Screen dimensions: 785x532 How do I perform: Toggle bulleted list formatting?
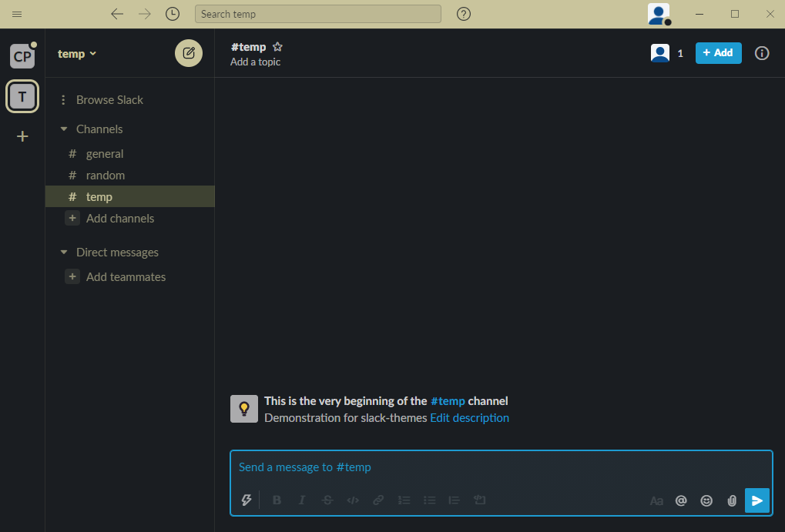click(430, 500)
